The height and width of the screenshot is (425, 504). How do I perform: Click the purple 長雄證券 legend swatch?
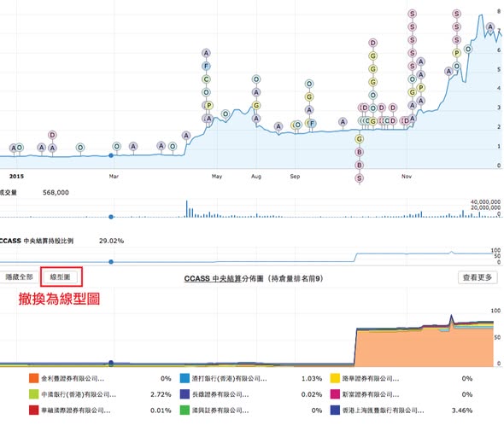pos(185,394)
